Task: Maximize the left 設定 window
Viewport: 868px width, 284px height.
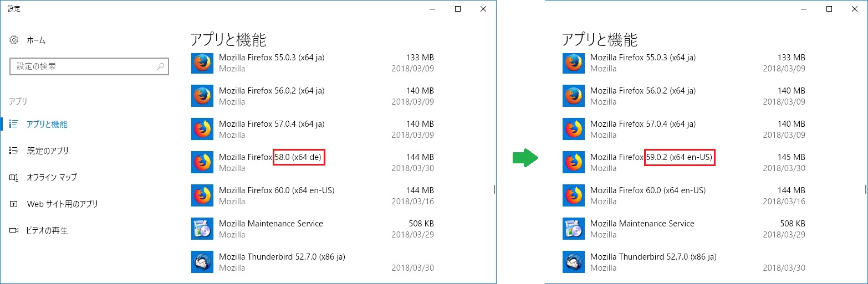Action: (458, 9)
